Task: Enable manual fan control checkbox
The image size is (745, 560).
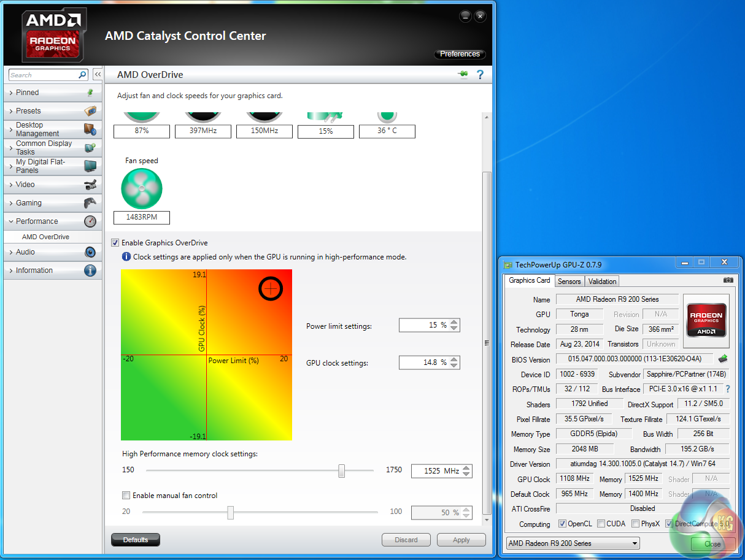Action: click(126, 496)
